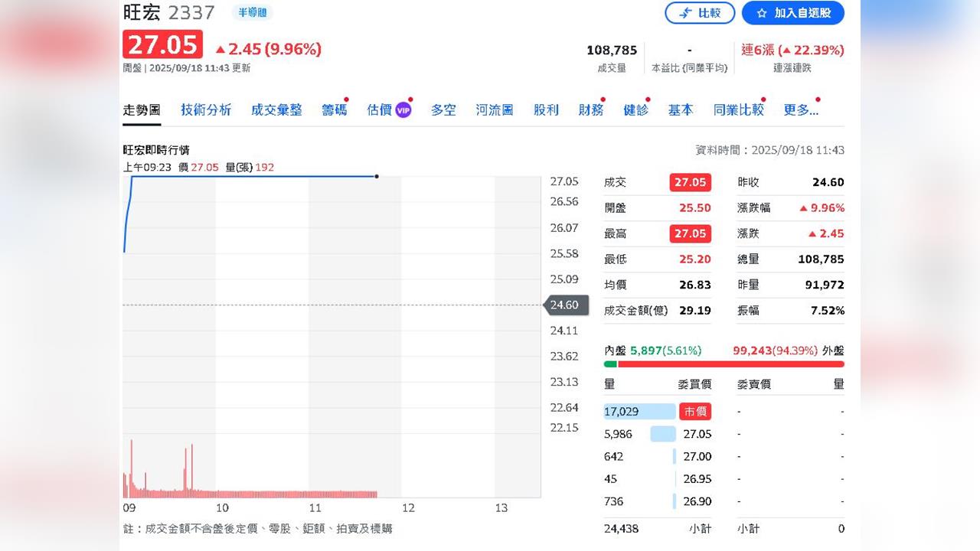Open the 基本 tab
980x551 pixels.
point(681,109)
